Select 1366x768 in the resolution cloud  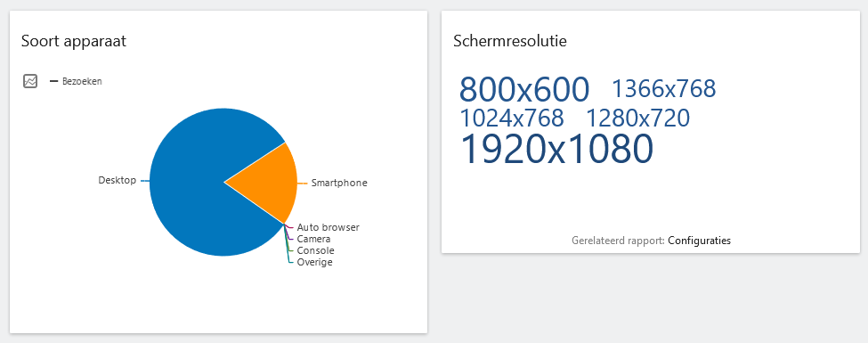[x=664, y=89]
